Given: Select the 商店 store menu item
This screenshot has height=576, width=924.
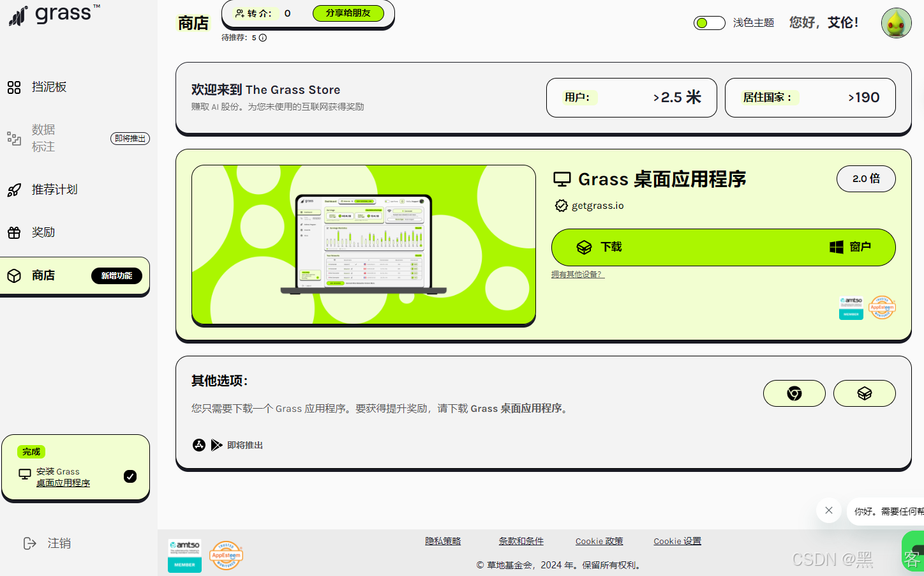Looking at the screenshot, I should coord(75,276).
